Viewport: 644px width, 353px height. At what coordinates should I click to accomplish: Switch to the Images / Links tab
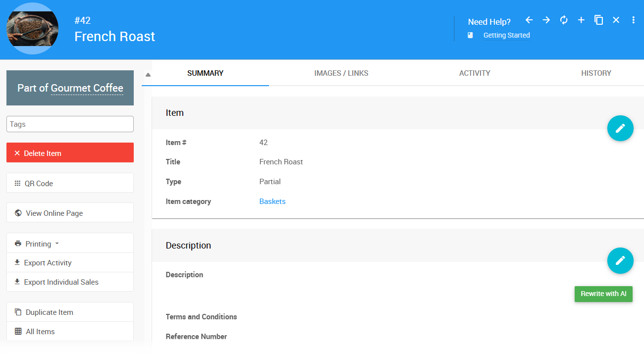point(341,73)
